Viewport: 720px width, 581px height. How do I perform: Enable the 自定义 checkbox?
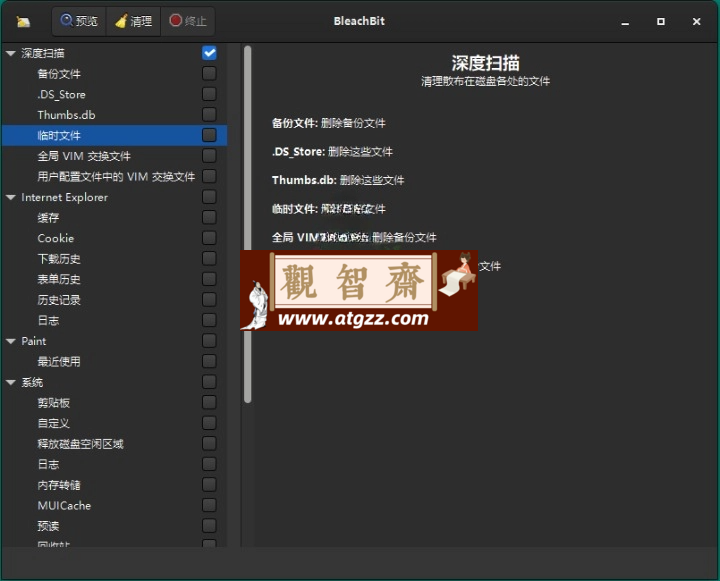pos(209,423)
